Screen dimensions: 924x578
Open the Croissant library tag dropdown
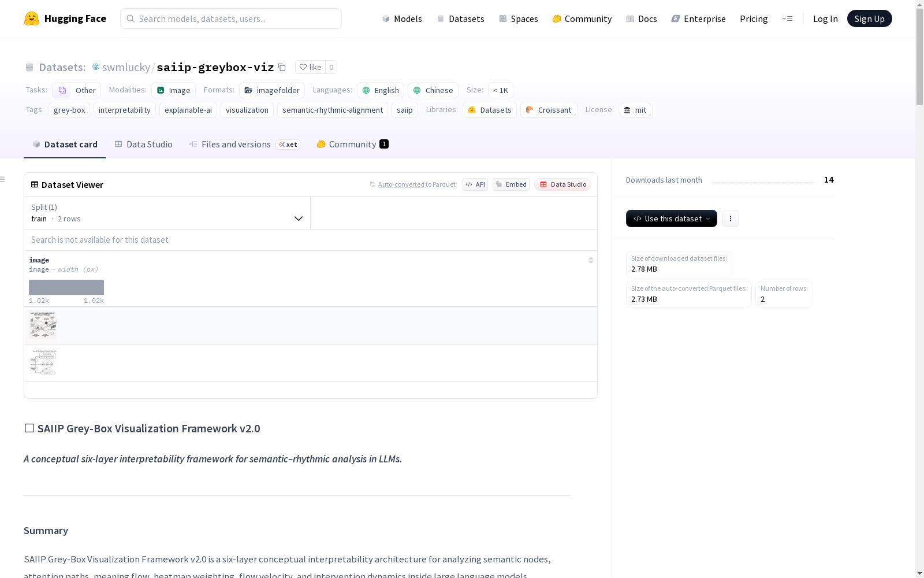point(549,110)
